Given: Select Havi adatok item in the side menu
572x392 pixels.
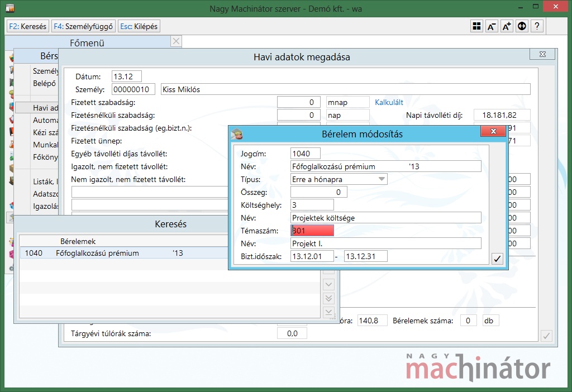Looking at the screenshot, I should pyautogui.click(x=46, y=108).
